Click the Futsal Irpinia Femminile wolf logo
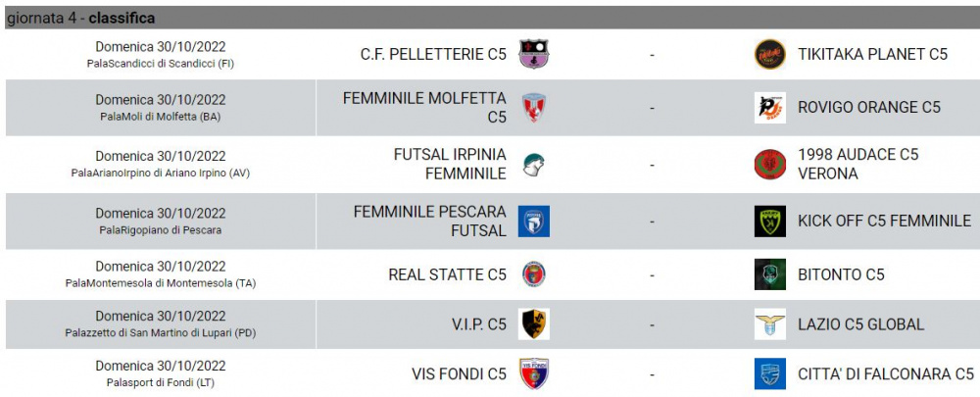 (x=534, y=165)
